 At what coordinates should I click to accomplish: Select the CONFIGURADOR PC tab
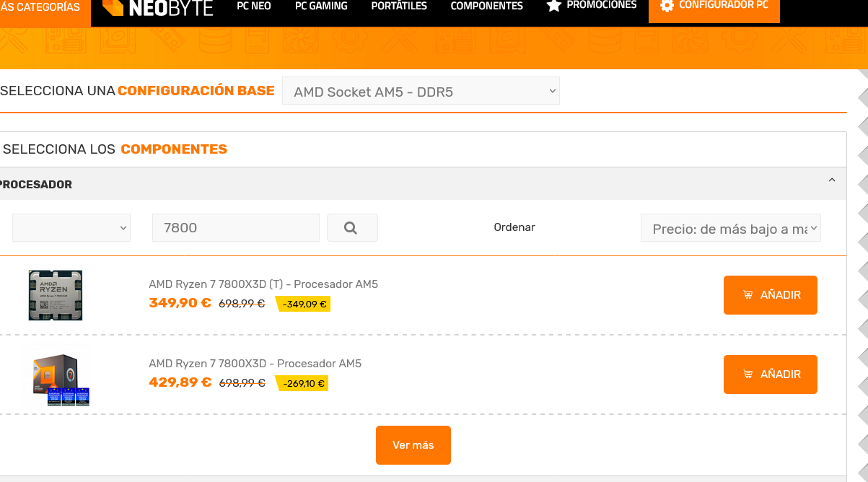pos(714,10)
